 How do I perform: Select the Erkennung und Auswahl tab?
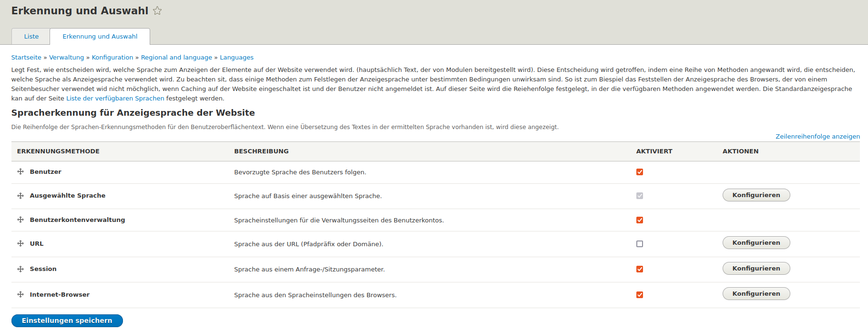pos(100,36)
